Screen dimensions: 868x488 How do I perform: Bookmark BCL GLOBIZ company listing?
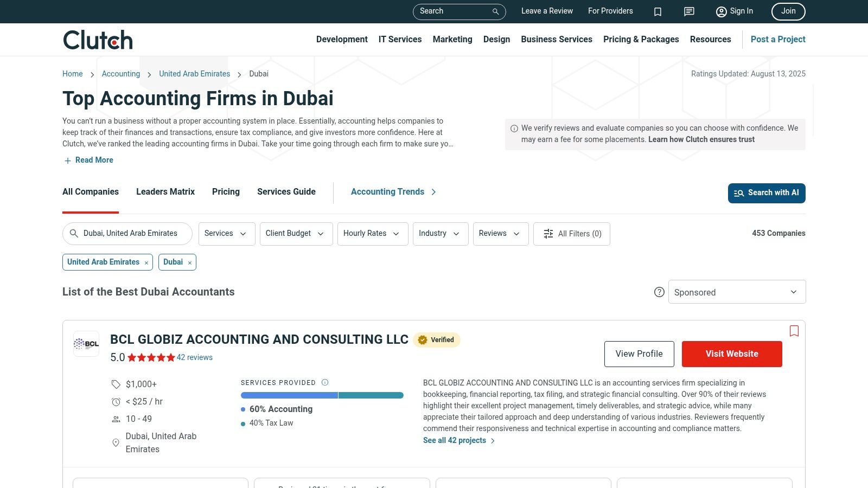tap(794, 331)
